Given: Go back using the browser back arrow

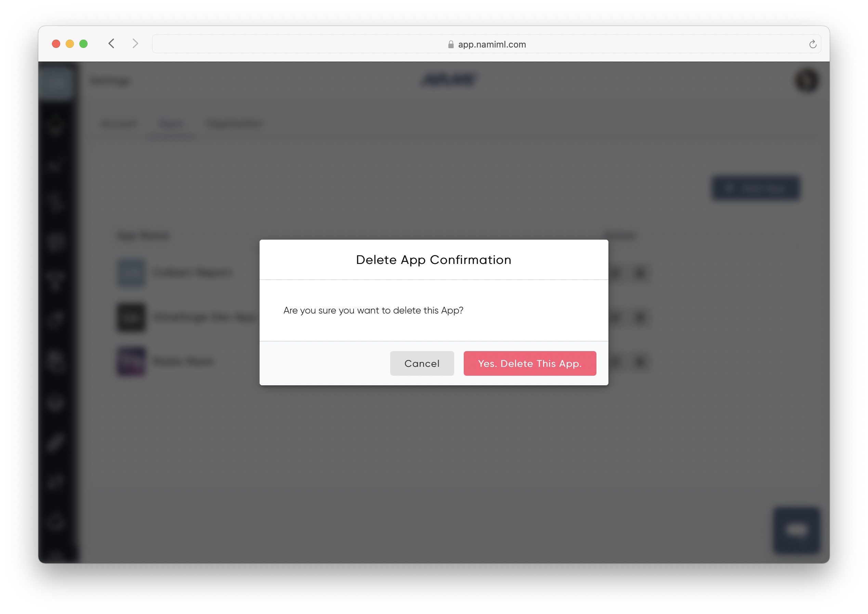Looking at the screenshot, I should [111, 43].
